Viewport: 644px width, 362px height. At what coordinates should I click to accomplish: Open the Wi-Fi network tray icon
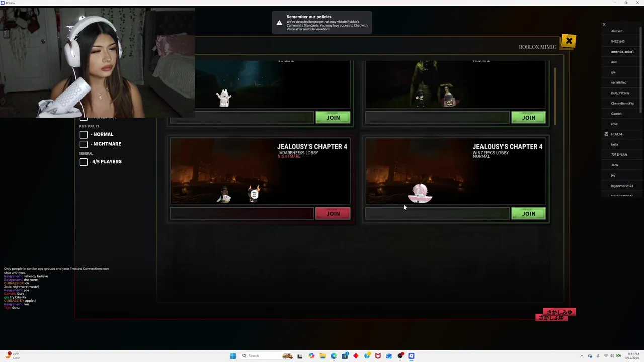click(606, 356)
